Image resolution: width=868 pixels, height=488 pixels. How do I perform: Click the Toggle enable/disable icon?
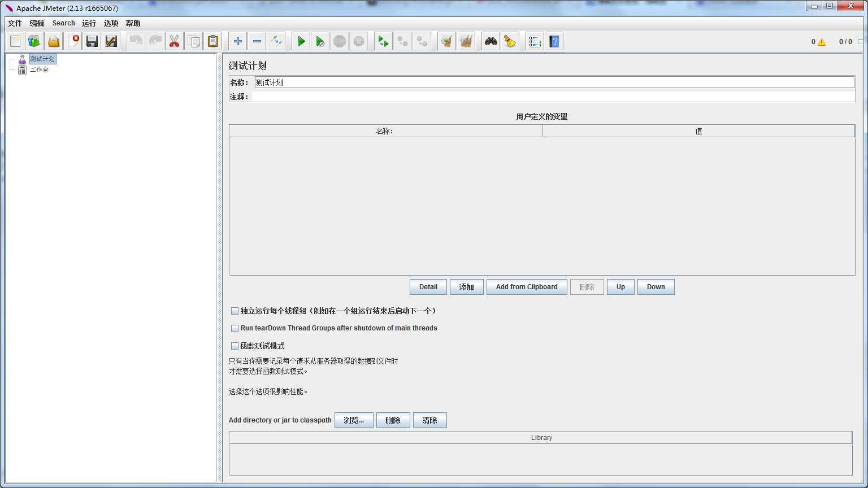276,41
